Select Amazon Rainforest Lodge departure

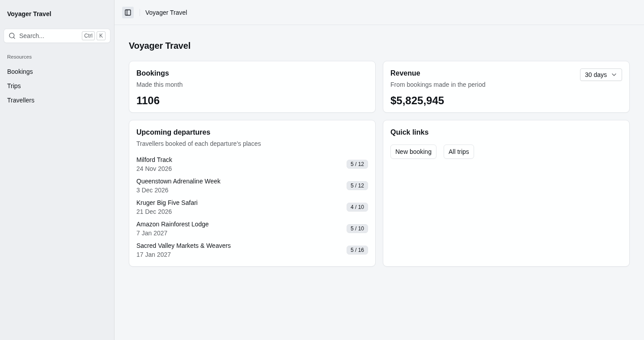point(173,224)
